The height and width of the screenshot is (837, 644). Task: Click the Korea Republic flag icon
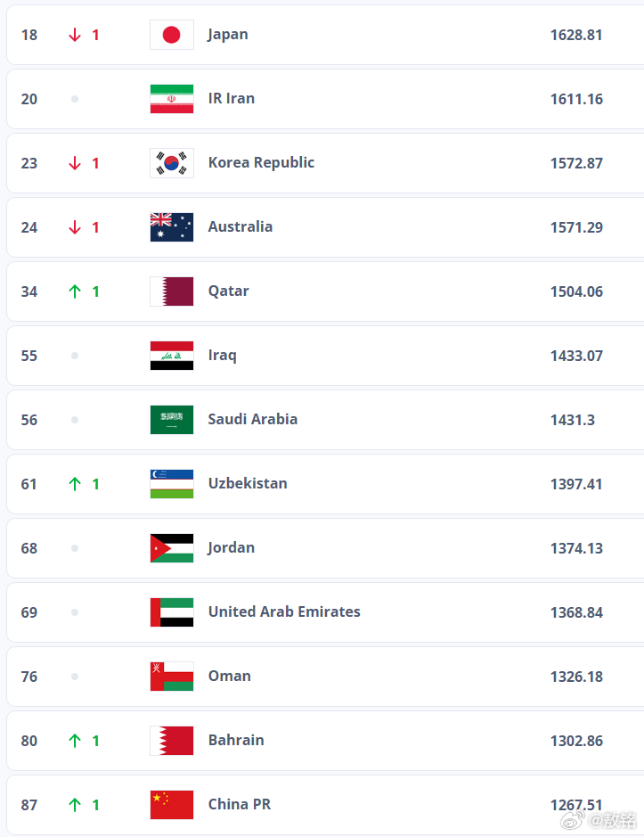(171, 163)
